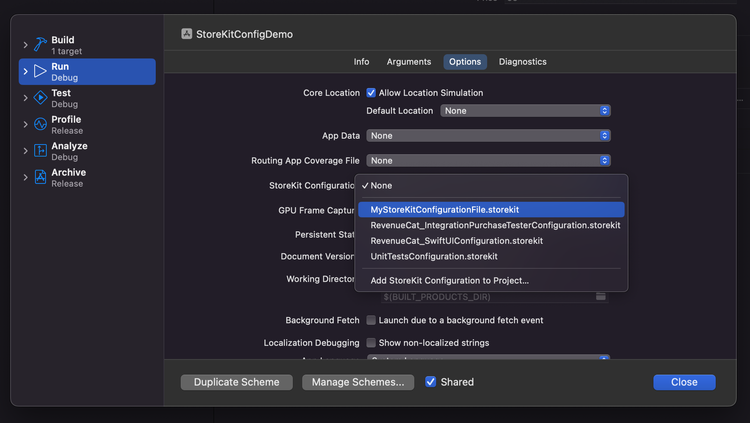Choose Add StoreKit Configuration to Project
The height and width of the screenshot is (423, 750).
491,280
